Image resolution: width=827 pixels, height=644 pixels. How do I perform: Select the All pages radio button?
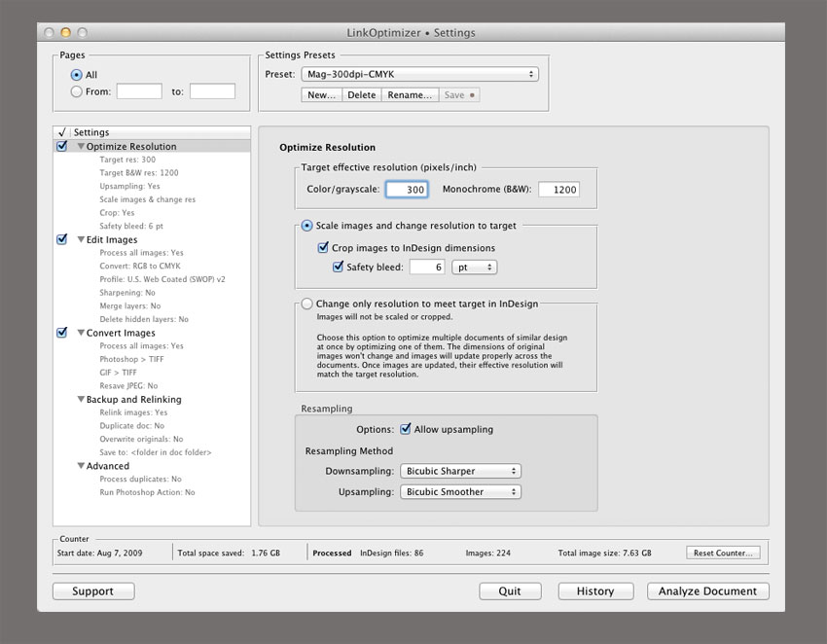pyautogui.click(x=77, y=75)
